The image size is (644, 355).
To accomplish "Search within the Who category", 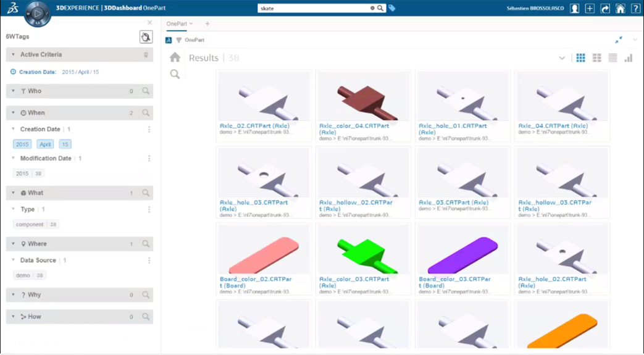I will pos(146,91).
